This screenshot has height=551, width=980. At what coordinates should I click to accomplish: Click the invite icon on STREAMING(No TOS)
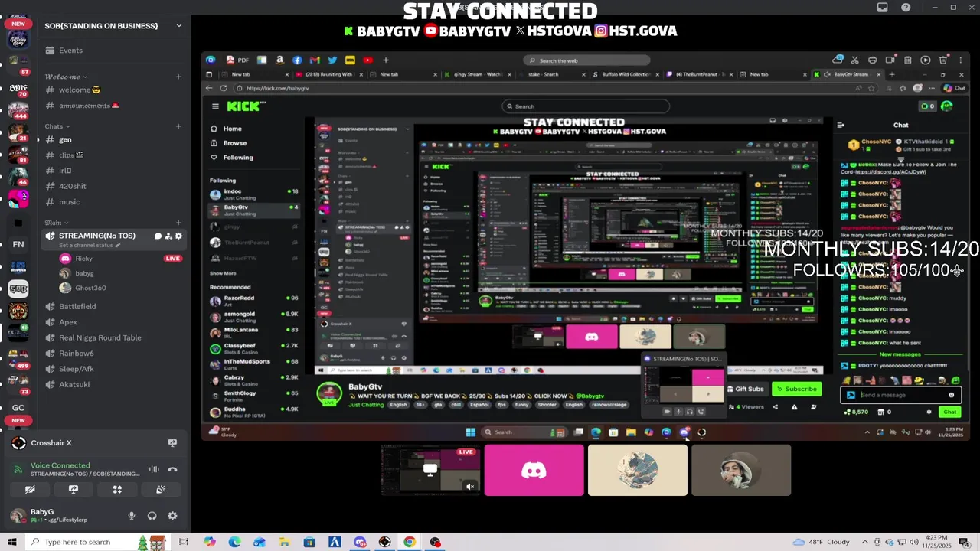(x=168, y=236)
